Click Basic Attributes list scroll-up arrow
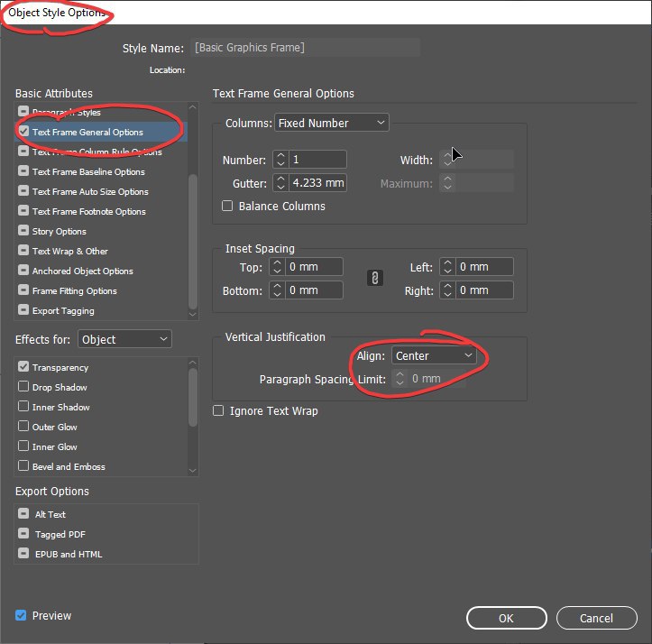Screen dimensions: 652x644 tap(192, 107)
